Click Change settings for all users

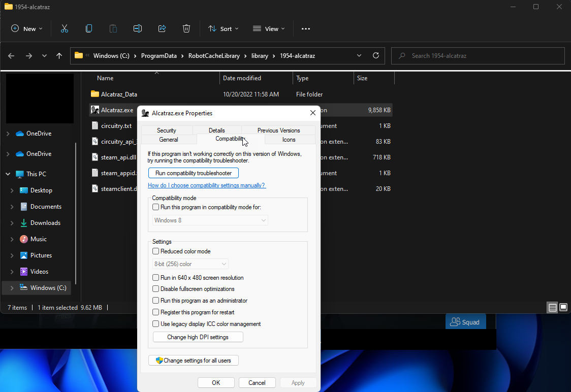point(194,361)
